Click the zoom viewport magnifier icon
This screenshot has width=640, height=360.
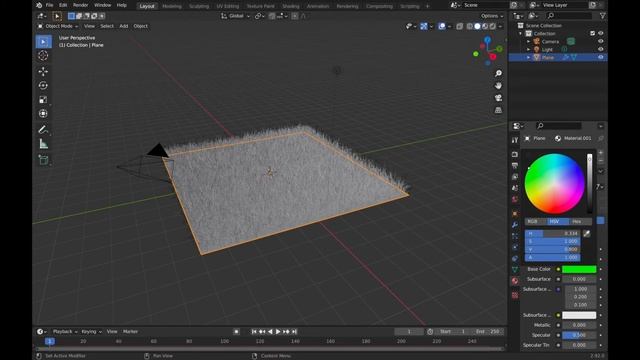coord(498,73)
